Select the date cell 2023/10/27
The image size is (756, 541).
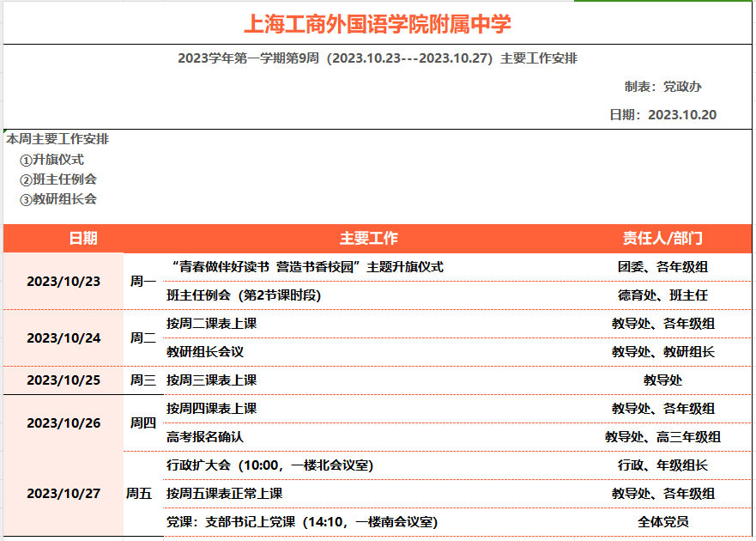point(64,494)
